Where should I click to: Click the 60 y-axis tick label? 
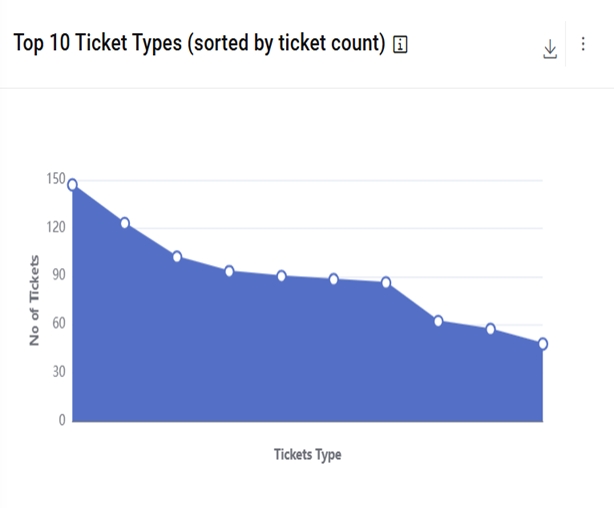[x=57, y=323]
